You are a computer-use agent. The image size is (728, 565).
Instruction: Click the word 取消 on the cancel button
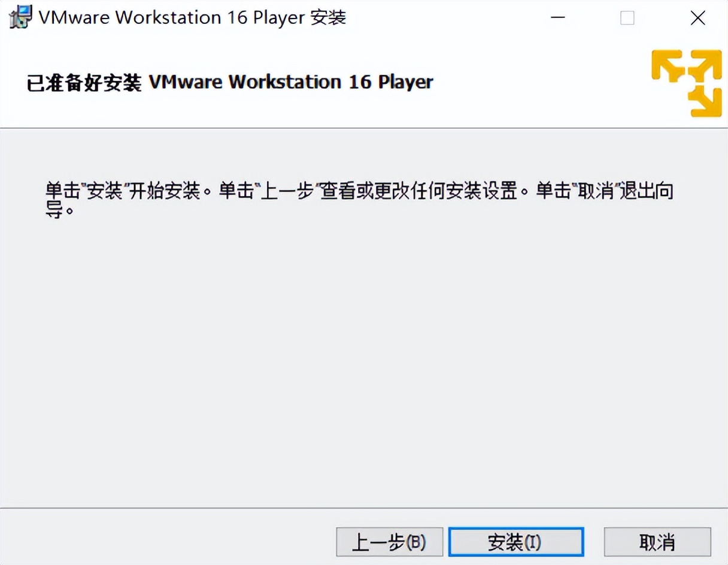(x=657, y=542)
